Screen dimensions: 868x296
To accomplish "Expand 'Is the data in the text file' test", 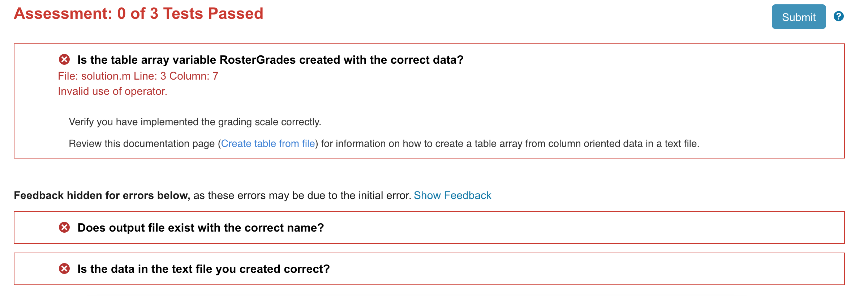I will [203, 269].
